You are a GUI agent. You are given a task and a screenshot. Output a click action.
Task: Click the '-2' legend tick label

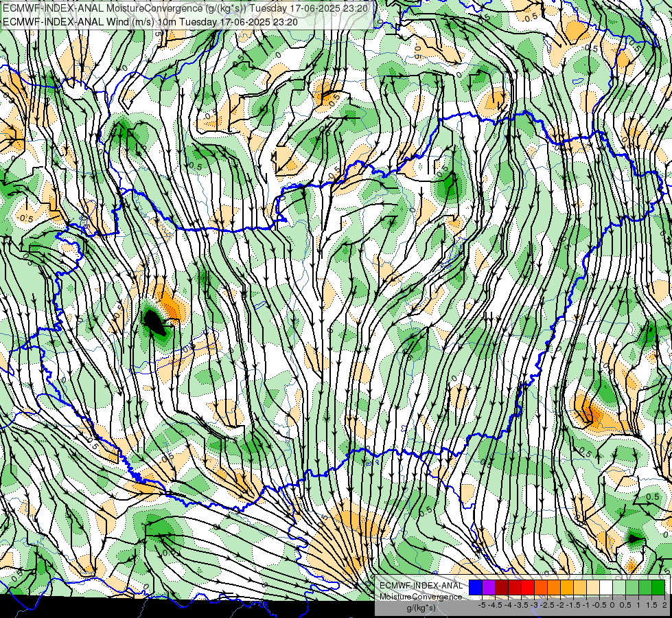tap(560, 605)
